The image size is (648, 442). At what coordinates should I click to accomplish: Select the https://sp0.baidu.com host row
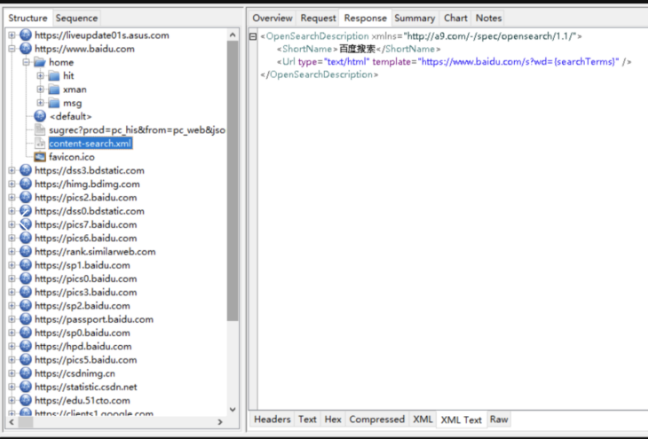coord(82,333)
